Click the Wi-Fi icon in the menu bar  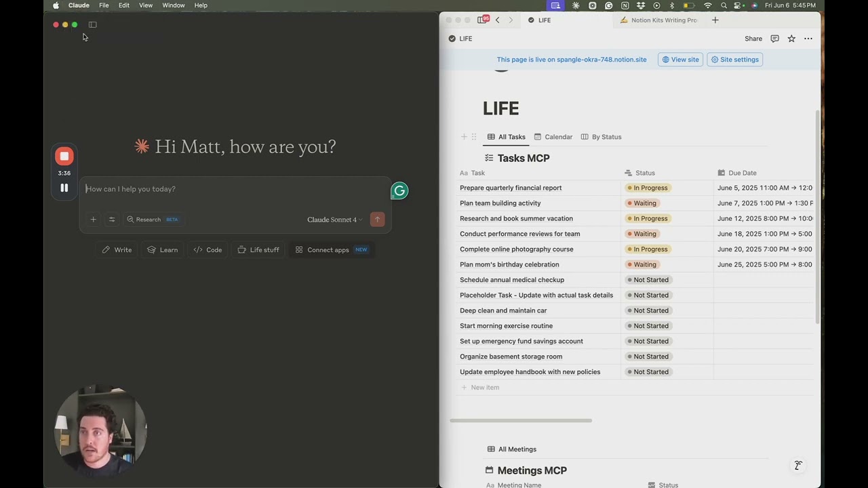(x=708, y=5)
